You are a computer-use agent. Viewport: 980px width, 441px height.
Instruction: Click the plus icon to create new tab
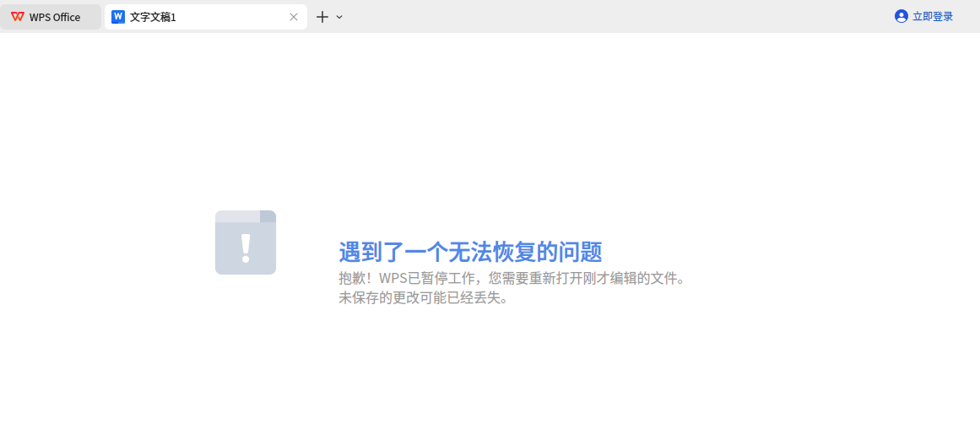[x=322, y=17]
